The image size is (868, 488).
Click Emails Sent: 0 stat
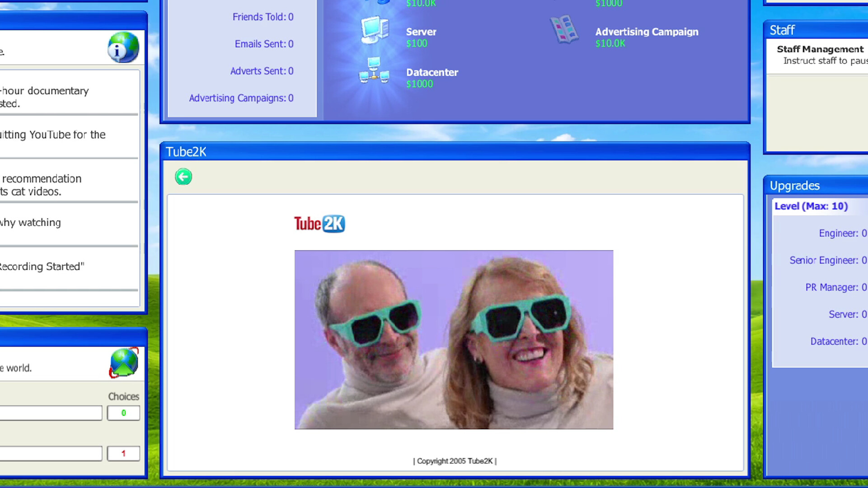[x=264, y=44]
